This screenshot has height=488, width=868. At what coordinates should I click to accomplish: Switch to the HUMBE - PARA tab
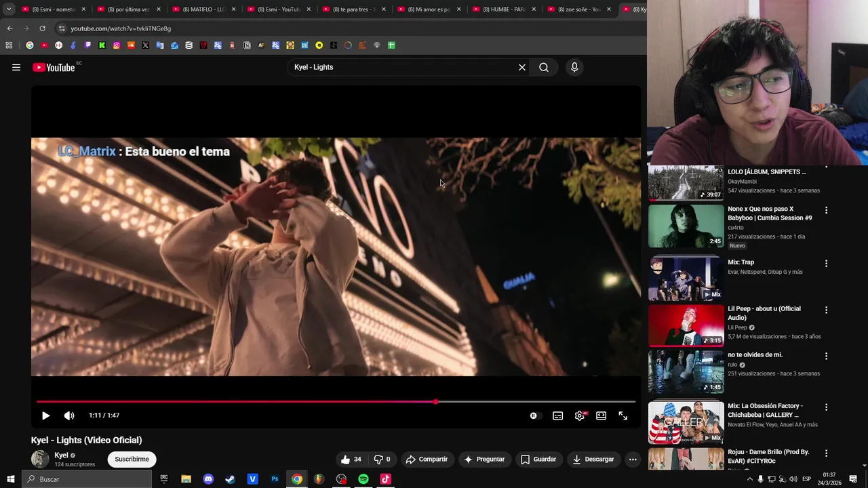504,9
